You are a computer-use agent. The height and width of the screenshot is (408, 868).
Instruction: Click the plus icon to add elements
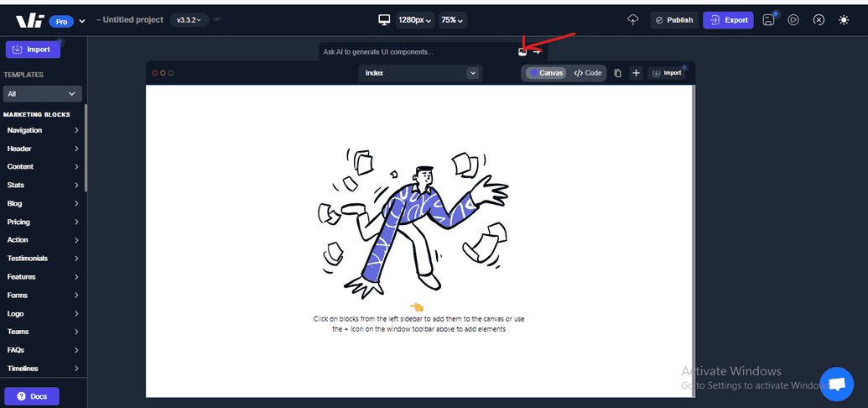(636, 73)
